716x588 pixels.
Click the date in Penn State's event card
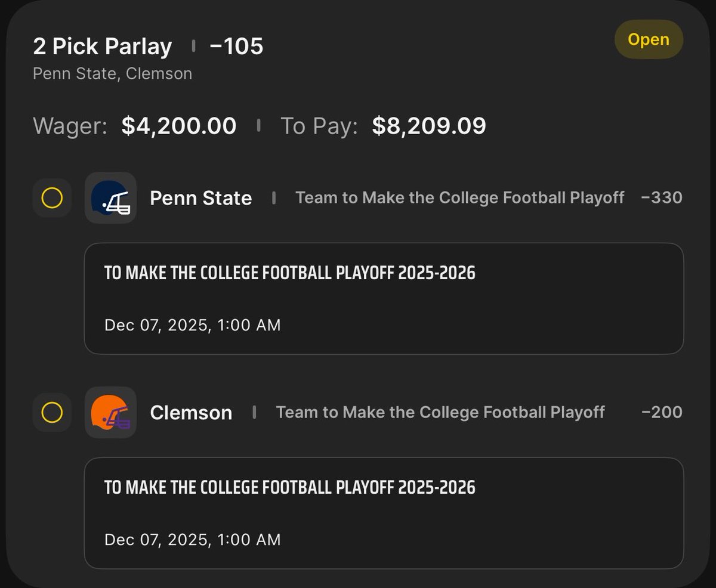click(192, 325)
